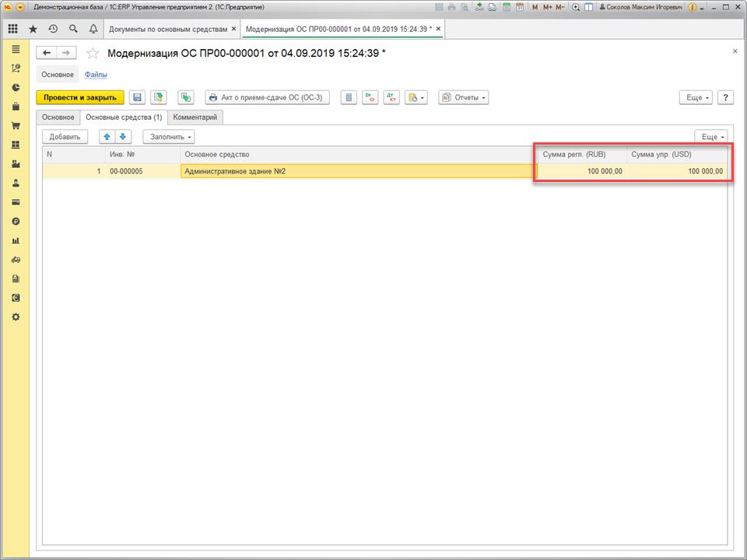Move the row down with blue arrow
Screen dimensions: 747x560
[x=123, y=137]
